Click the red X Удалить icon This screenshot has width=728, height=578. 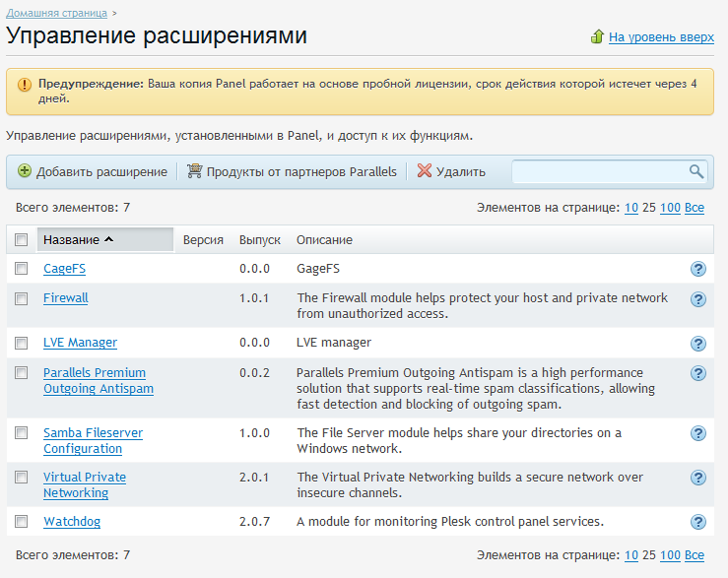coord(424,170)
